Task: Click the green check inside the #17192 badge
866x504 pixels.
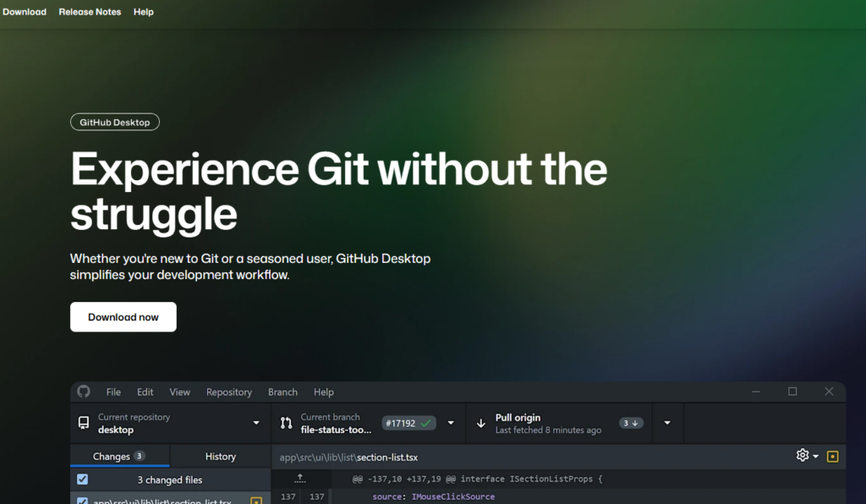Action: click(x=424, y=423)
